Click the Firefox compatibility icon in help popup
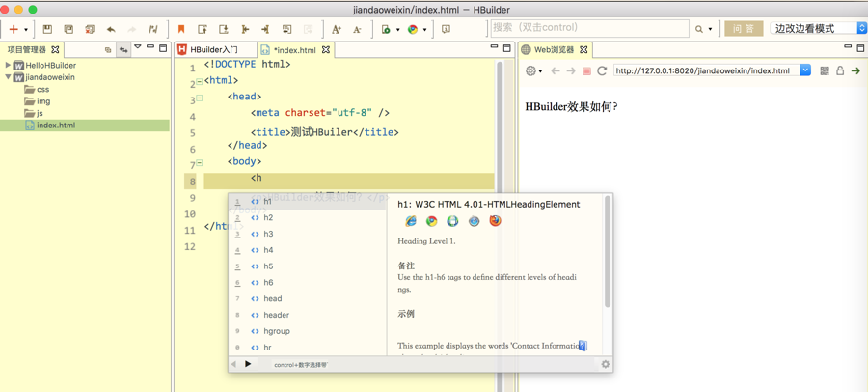868x392 pixels. [495, 221]
